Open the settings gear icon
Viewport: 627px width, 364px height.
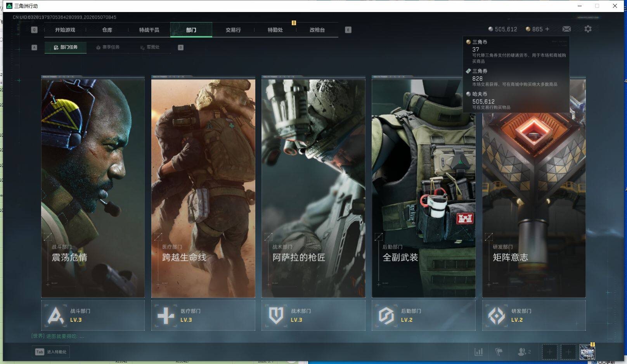coord(588,29)
